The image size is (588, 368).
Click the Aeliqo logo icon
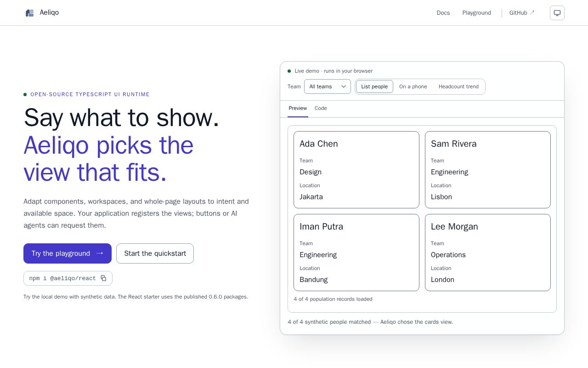coord(30,13)
